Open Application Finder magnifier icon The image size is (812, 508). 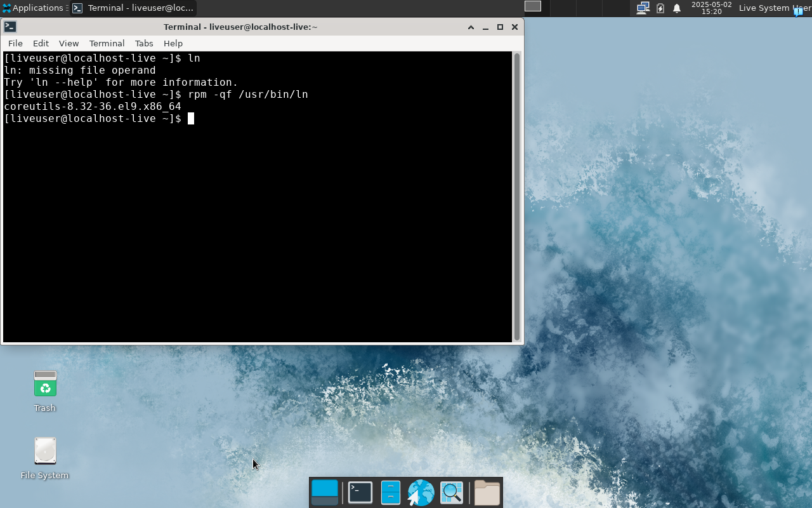tap(452, 493)
